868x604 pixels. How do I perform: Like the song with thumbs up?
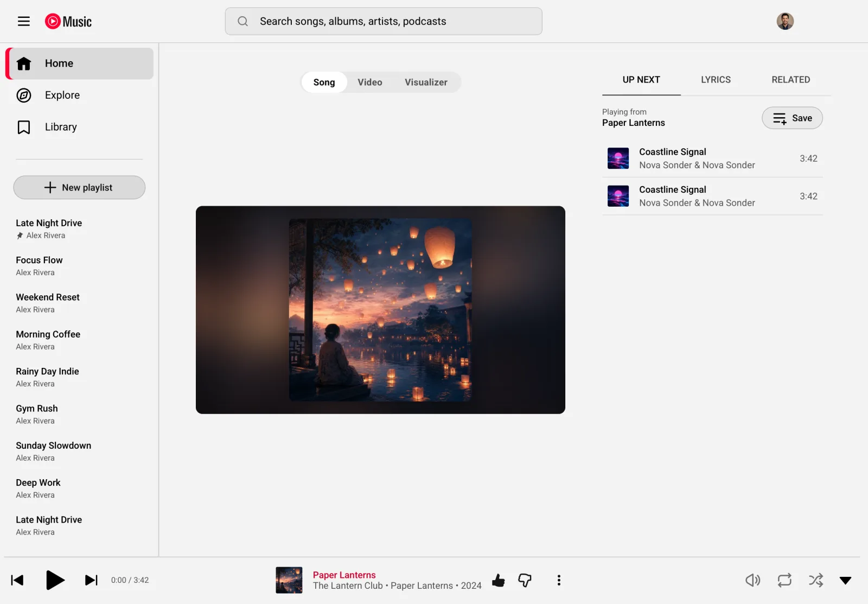tap(499, 580)
